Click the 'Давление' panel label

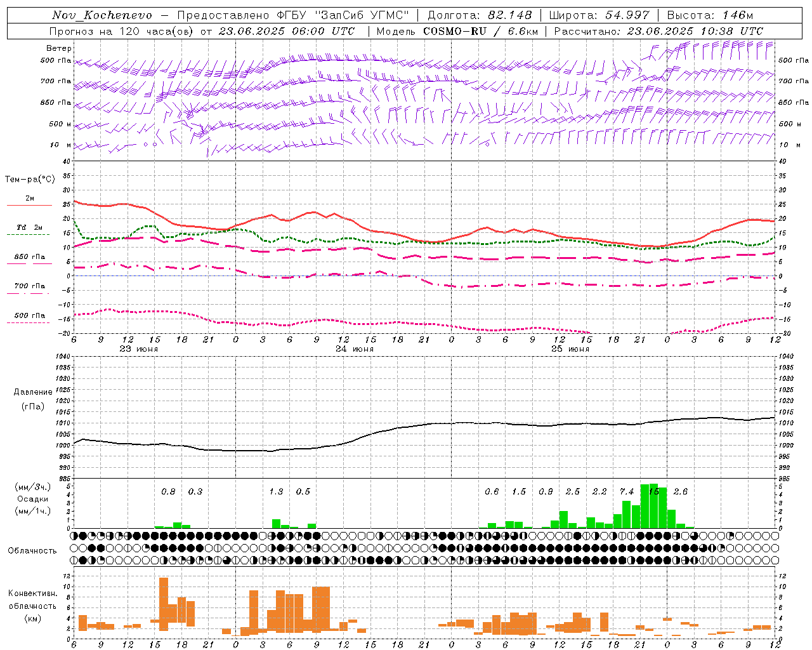click(32, 392)
